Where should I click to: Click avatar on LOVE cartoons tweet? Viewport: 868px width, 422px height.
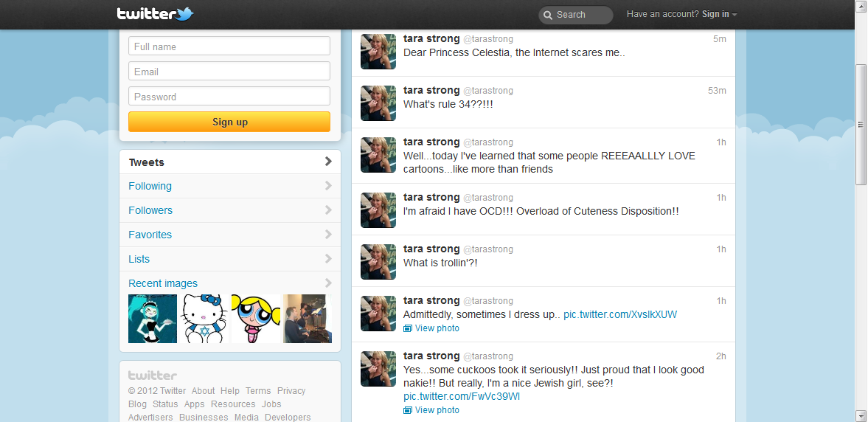pyautogui.click(x=378, y=155)
